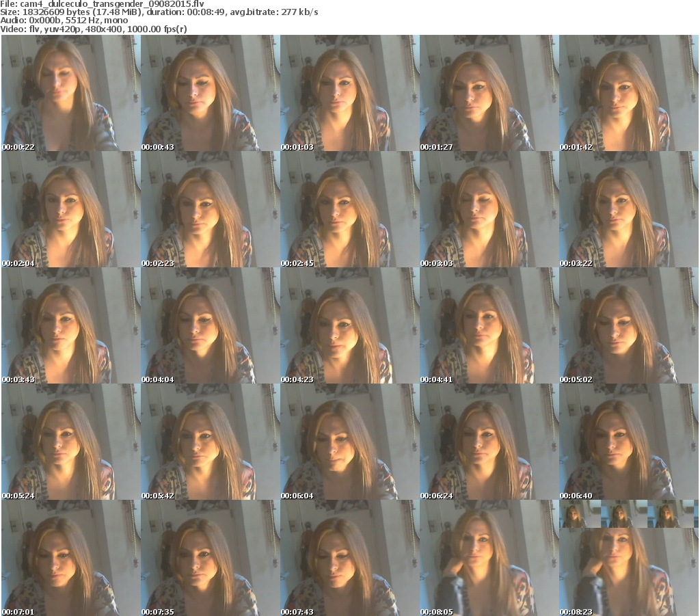This screenshot has width=700, height=616.
Task: Open the frame stamped 00:02:04
Action: pos(71,209)
